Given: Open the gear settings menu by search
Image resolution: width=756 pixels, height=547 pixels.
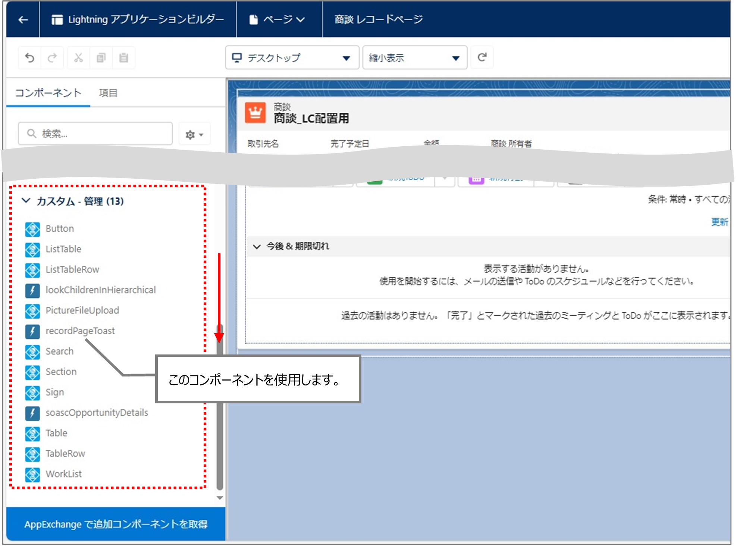Looking at the screenshot, I should [194, 134].
